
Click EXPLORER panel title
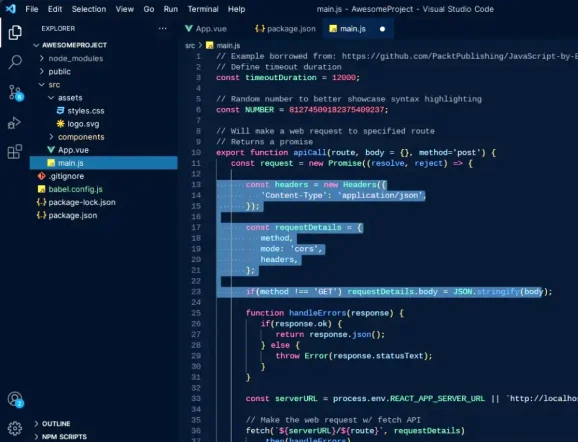(x=58, y=28)
